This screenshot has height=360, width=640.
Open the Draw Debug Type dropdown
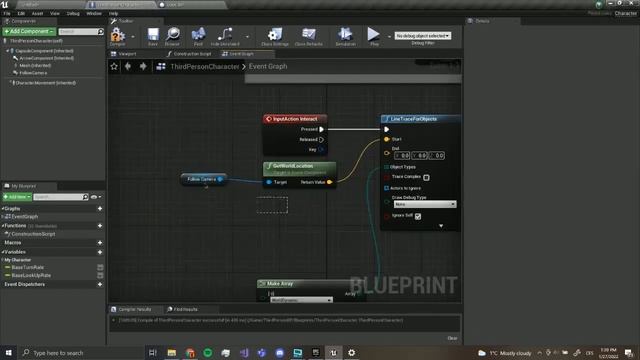tap(425, 204)
